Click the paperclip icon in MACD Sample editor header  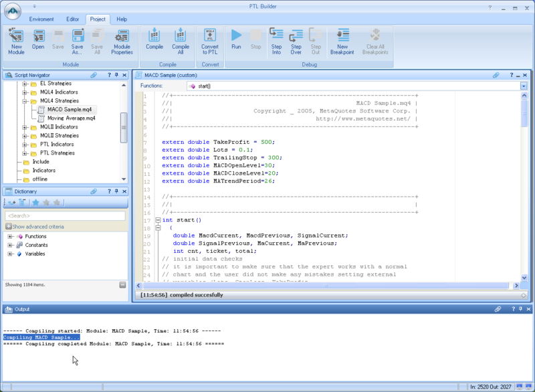pos(496,75)
